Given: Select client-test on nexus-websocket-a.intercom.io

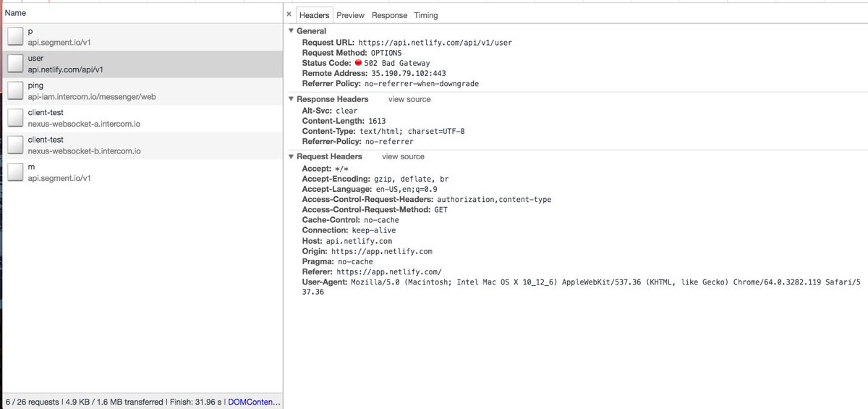Looking at the screenshot, I should [141, 118].
